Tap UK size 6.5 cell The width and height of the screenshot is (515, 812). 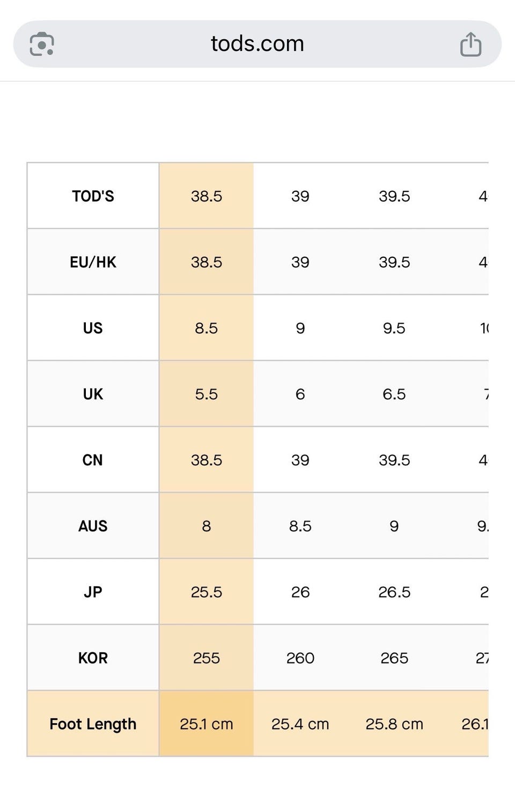click(x=394, y=394)
